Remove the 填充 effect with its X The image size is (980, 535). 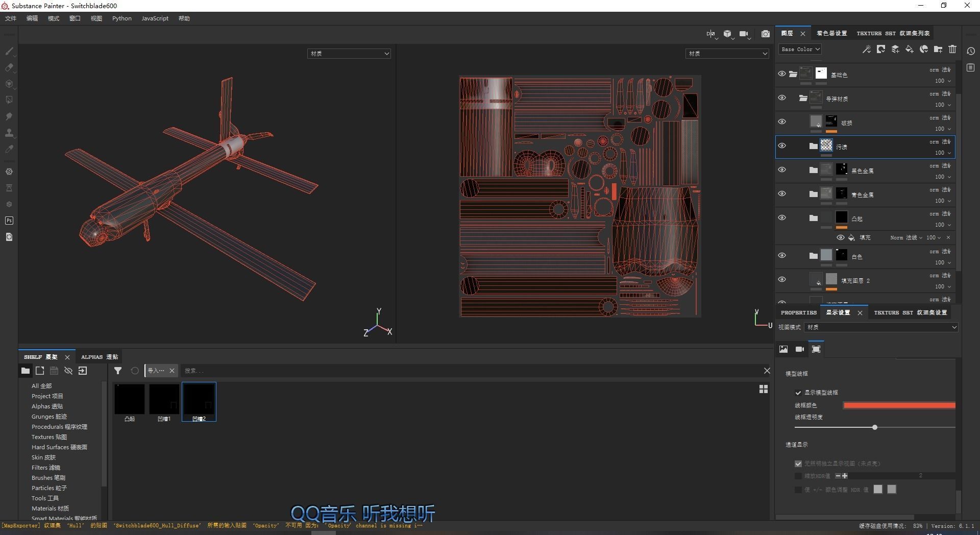[948, 237]
